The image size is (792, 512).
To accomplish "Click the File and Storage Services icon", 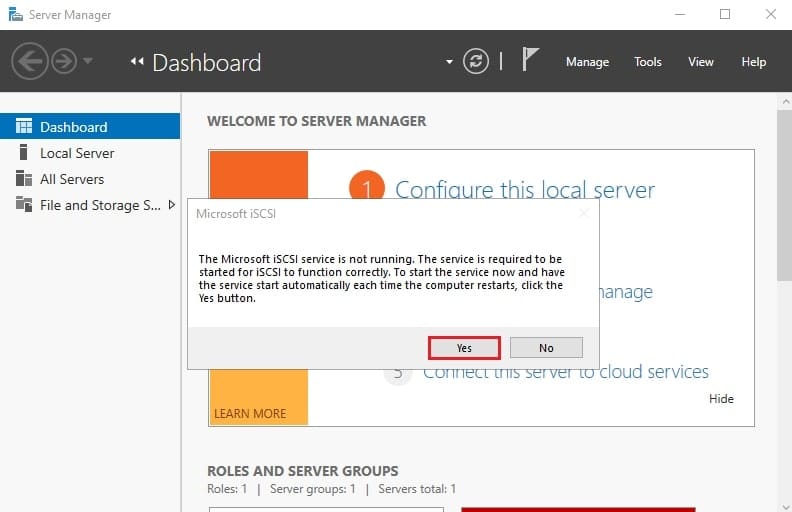I will [24, 204].
